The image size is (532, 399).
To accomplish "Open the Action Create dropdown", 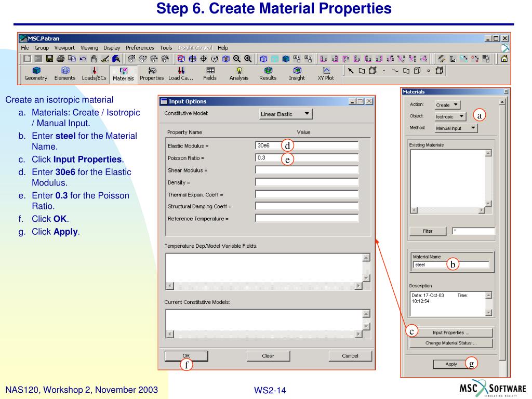I will click(x=447, y=105).
